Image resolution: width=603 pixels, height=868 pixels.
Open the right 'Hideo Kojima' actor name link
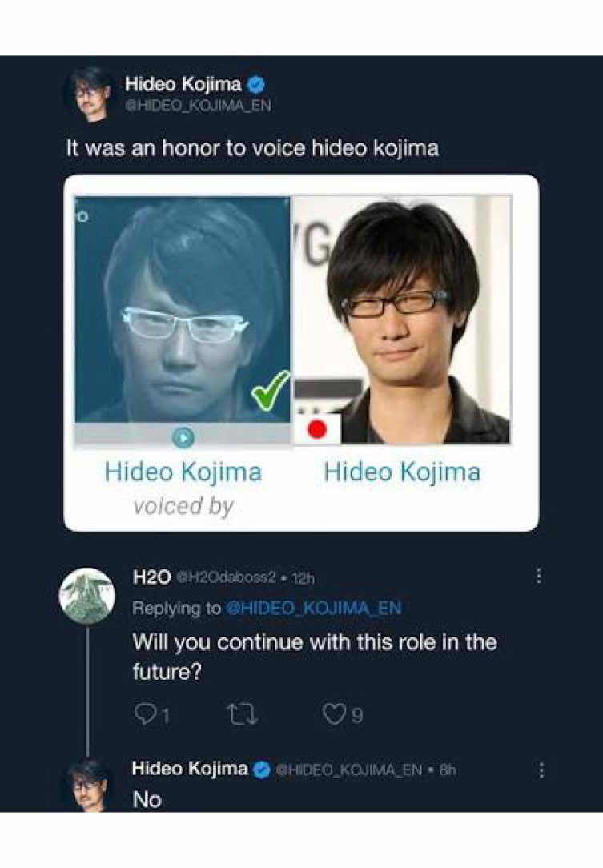tap(402, 472)
